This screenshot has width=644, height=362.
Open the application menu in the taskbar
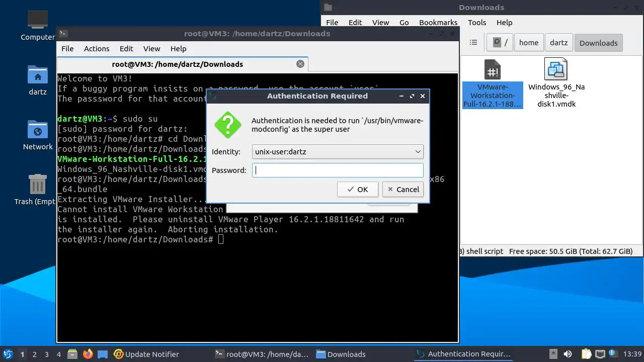[8, 354]
